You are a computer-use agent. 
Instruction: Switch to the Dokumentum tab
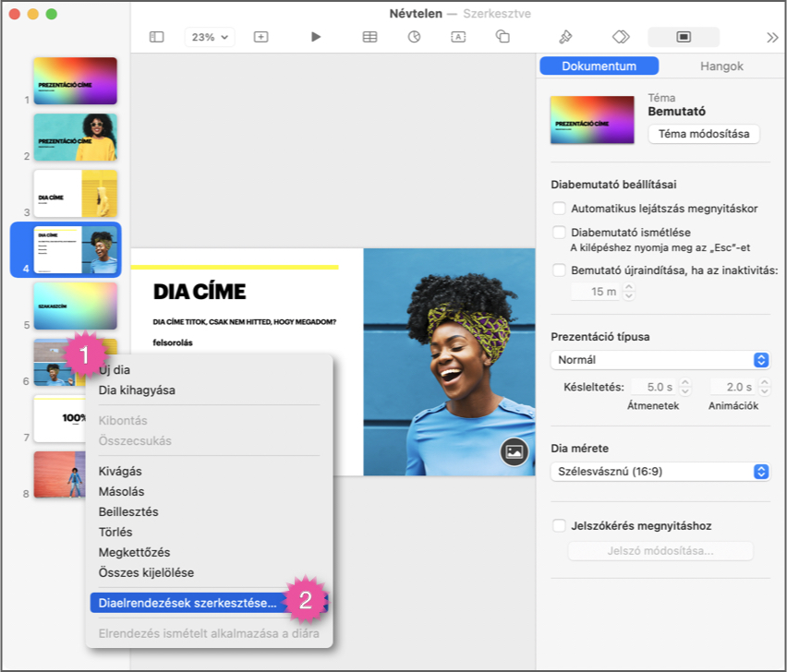coord(599,66)
